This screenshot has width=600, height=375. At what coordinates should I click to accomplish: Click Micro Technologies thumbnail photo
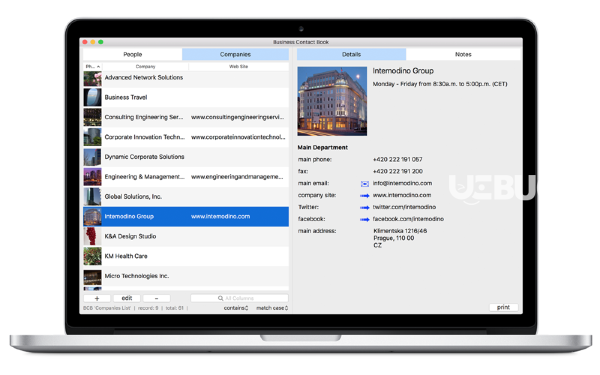tap(93, 277)
